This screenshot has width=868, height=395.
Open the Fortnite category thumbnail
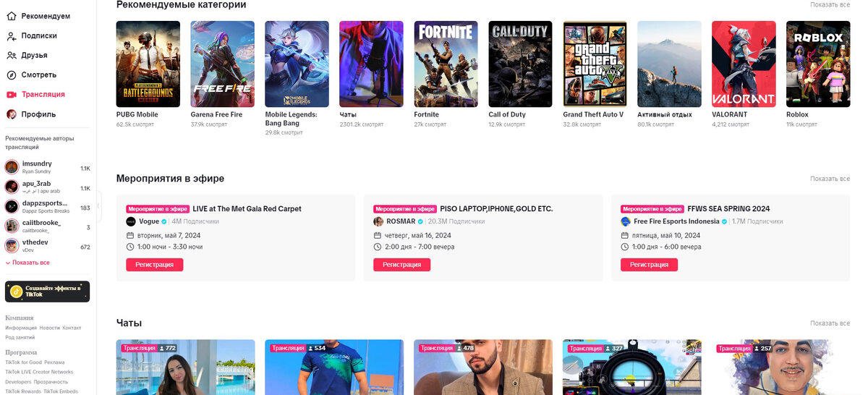pyautogui.click(x=446, y=64)
